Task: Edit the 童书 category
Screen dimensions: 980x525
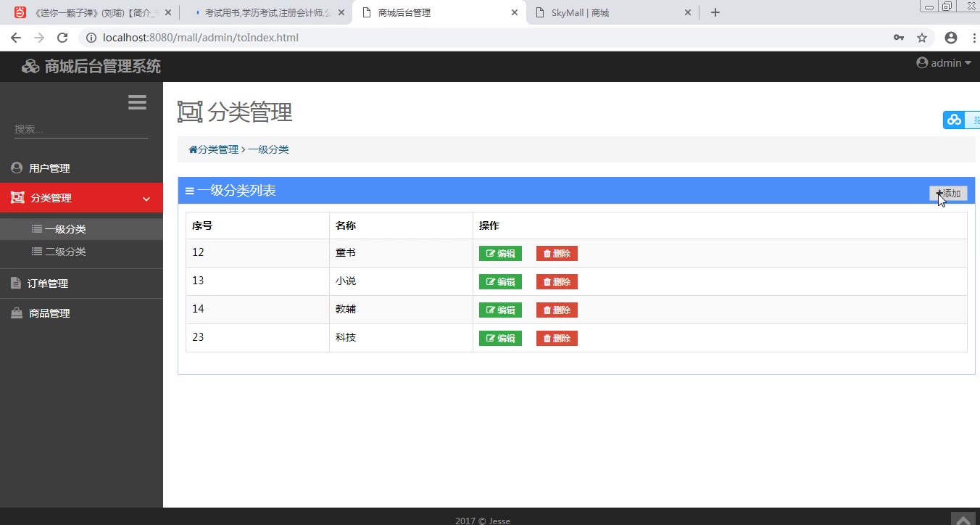Action: click(x=500, y=254)
